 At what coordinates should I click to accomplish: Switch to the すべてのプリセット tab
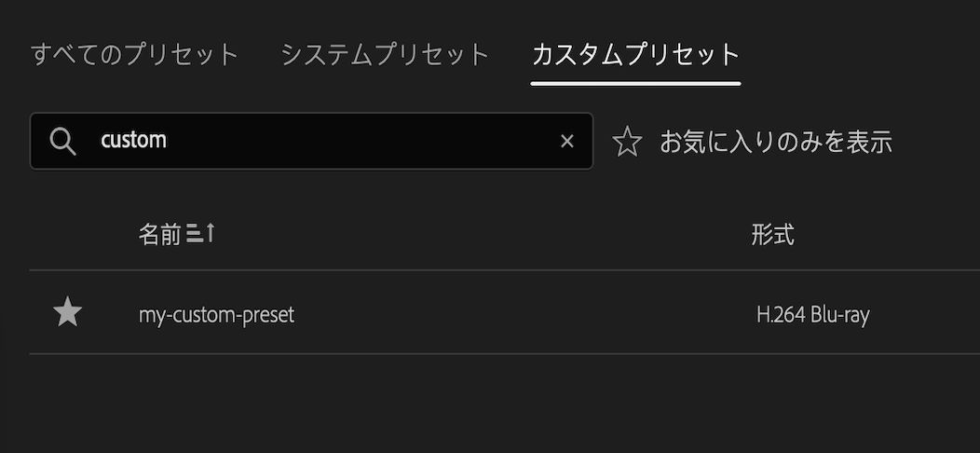[x=135, y=54]
